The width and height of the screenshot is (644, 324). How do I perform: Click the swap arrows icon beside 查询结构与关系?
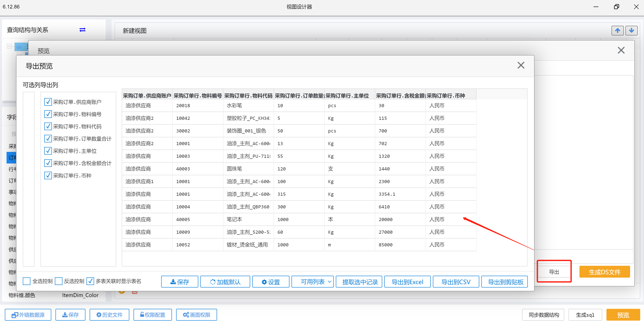82,30
